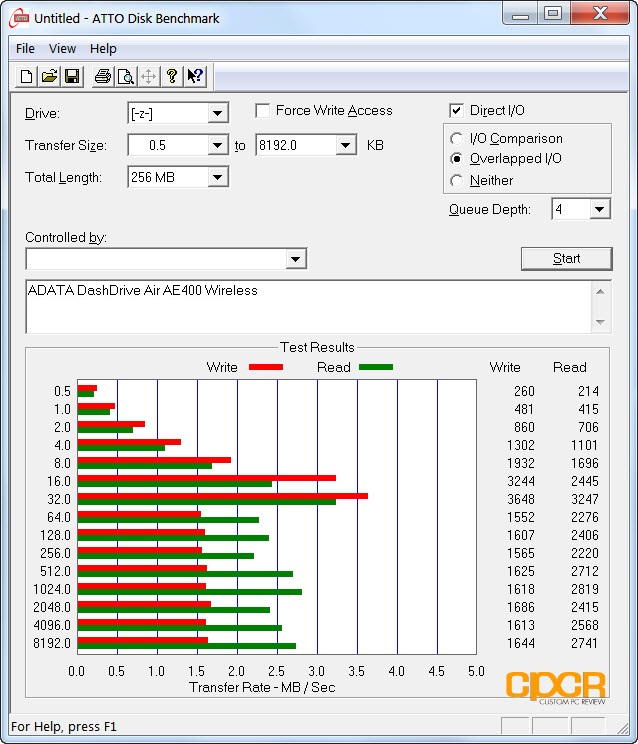Open the Controlled by dropdown
638x744 pixels.
(295, 259)
